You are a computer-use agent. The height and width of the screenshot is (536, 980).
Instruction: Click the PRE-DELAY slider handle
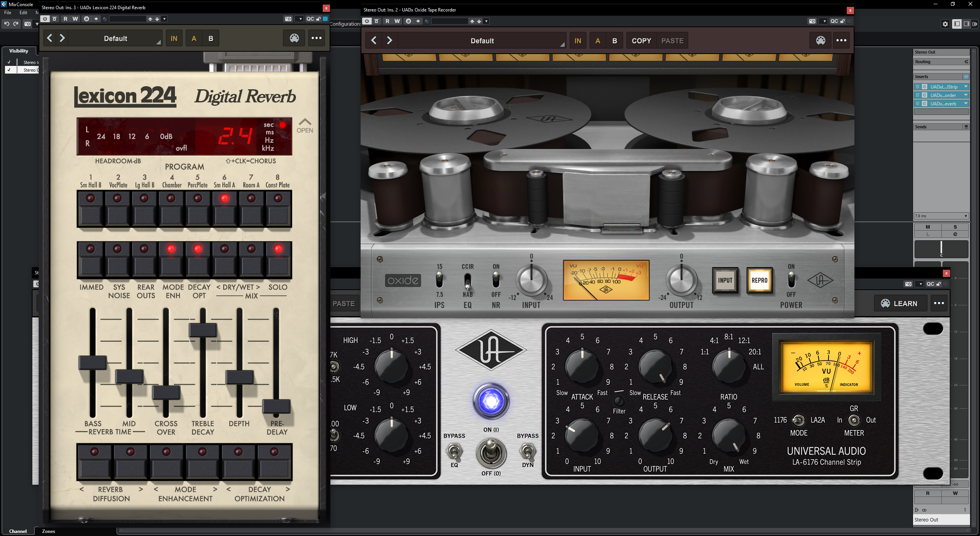point(276,406)
